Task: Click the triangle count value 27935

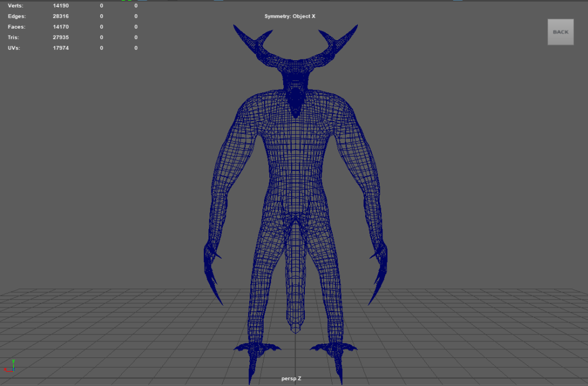Action: (60, 37)
